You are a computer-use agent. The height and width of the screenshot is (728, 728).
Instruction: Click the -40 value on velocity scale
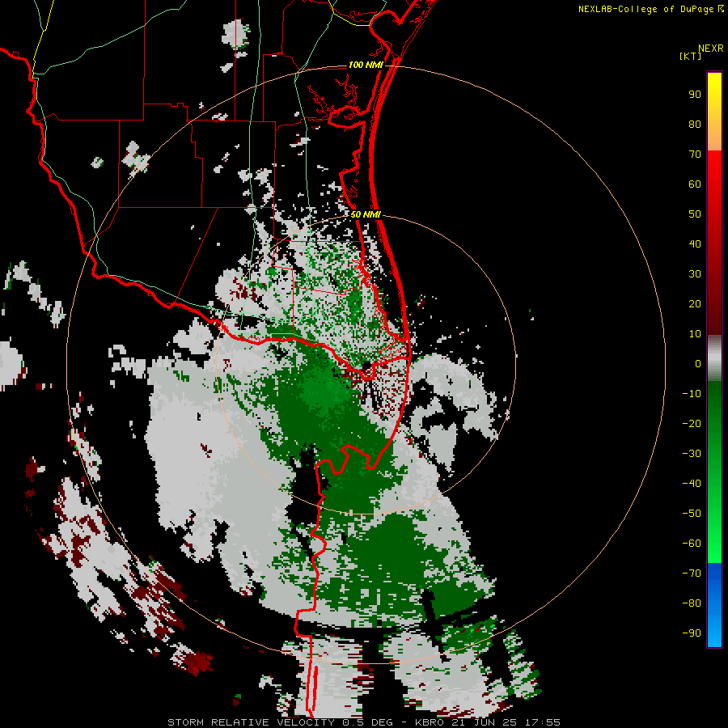692,484
